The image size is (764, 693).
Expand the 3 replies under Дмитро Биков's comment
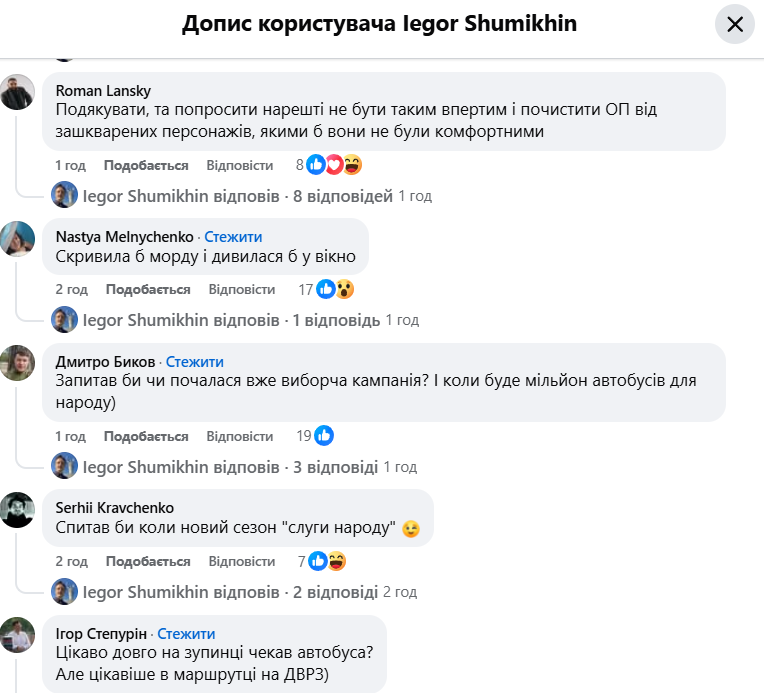click(x=335, y=467)
